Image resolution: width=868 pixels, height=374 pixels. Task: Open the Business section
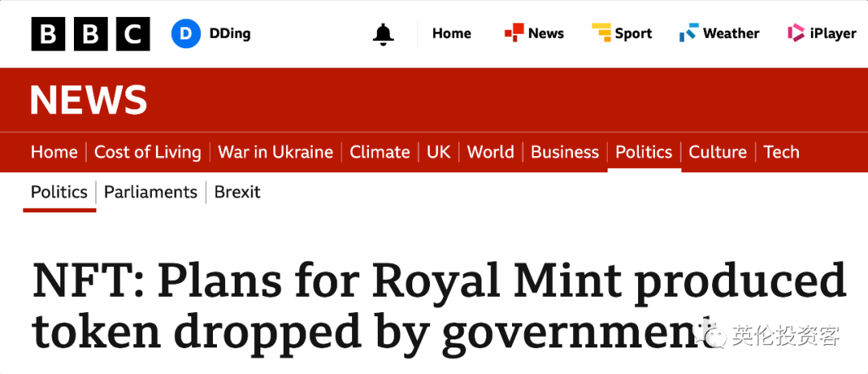click(565, 152)
